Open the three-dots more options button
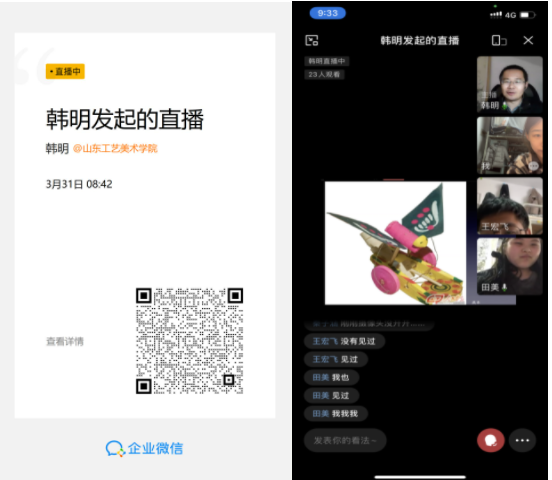The image size is (552, 480). (x=522, y=440)
